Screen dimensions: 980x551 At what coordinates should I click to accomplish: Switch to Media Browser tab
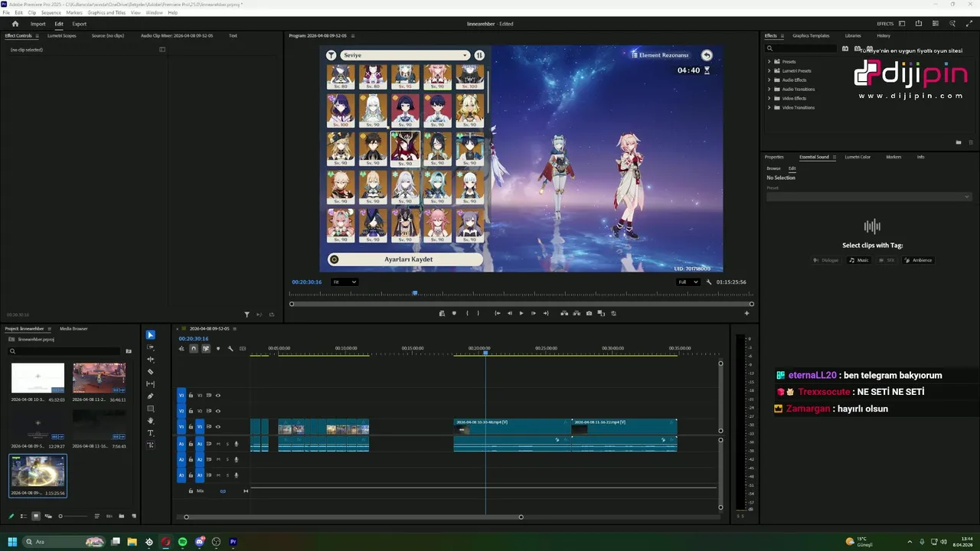[x=73, y=328]
